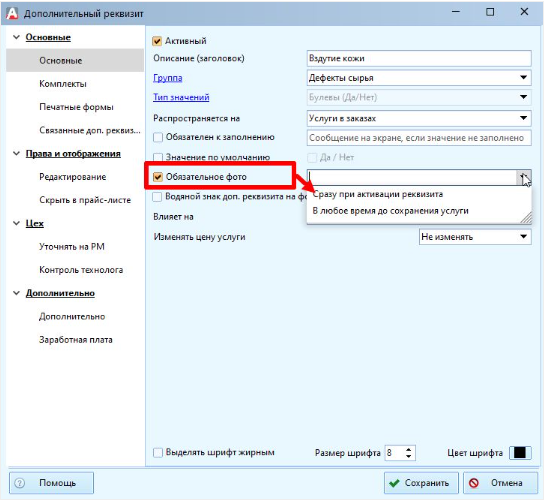Open the Цвет шрифта black color swatch
The image size is (545, 501).
[x=520, y=453]
